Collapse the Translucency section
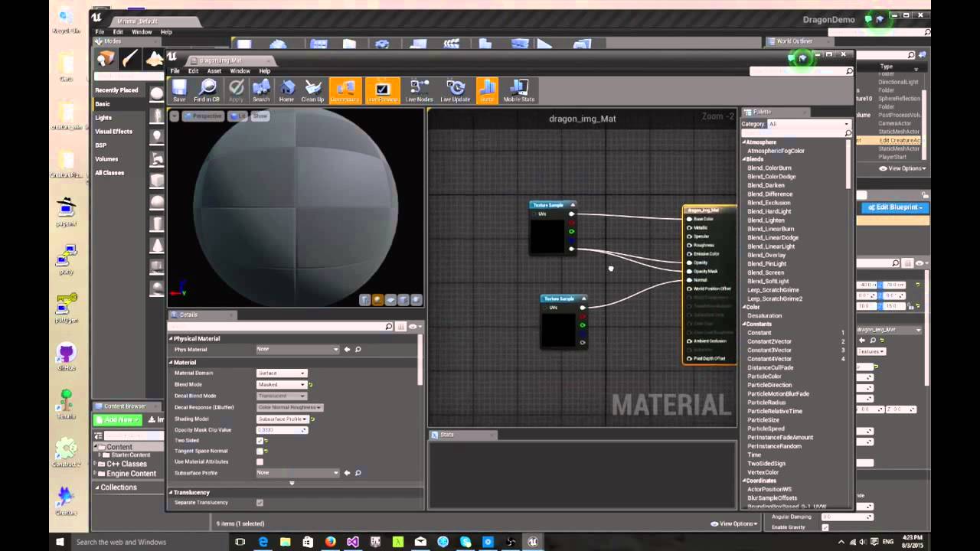 tap(171, 492)
